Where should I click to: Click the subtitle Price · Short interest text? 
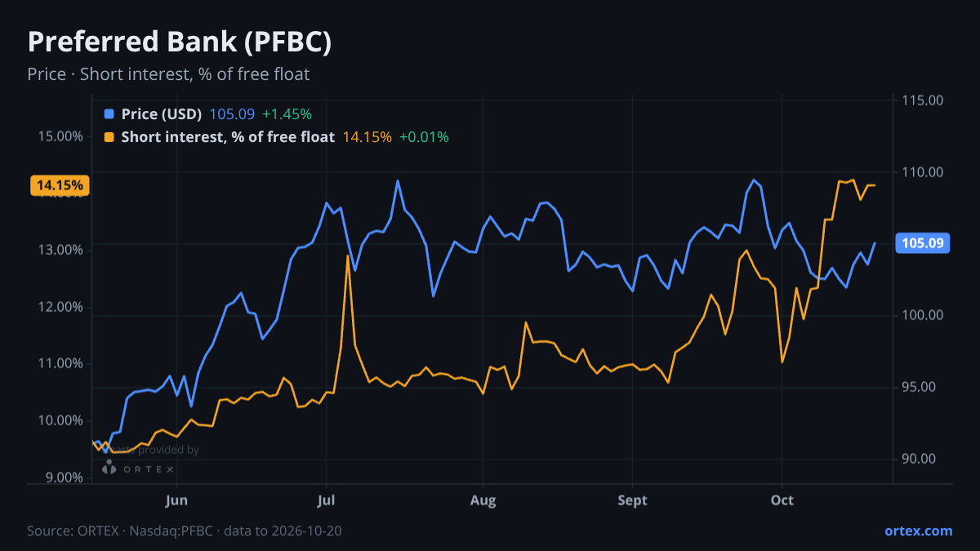coord(168,74)
